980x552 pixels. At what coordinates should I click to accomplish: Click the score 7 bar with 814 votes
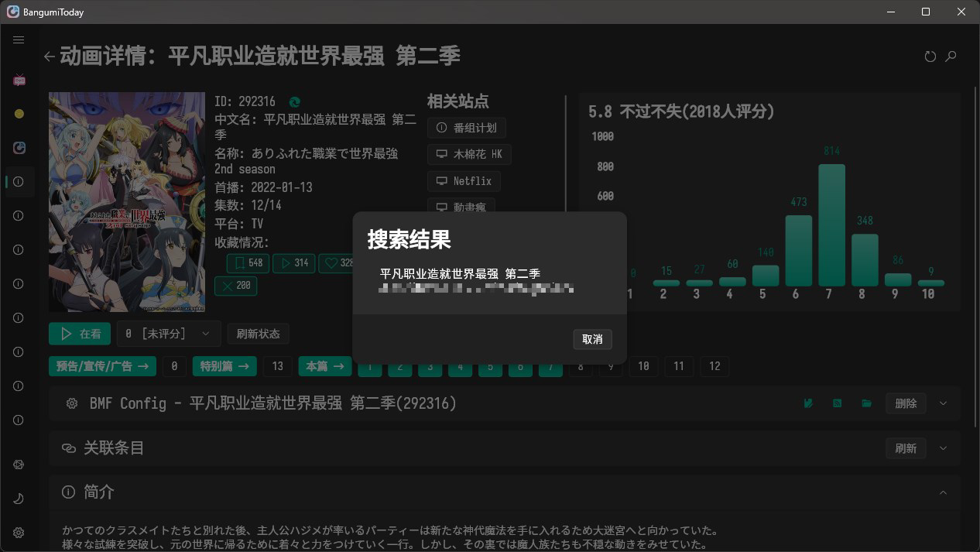(831, 225)
